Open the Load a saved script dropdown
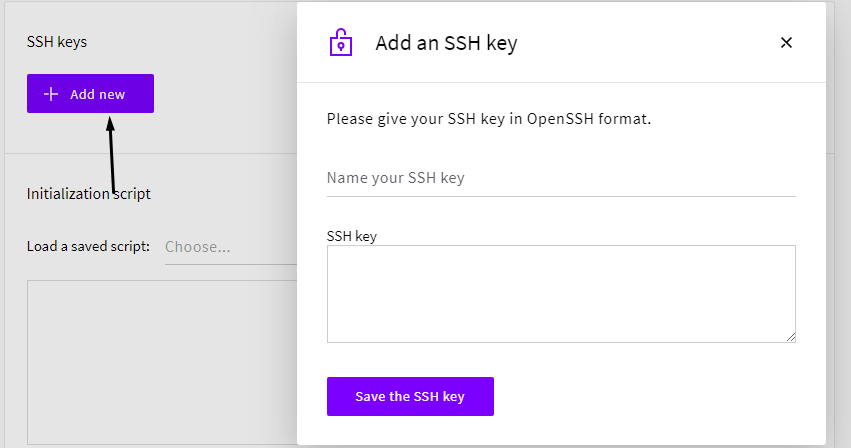The height and width of the screenshot is (448, 851). pyautogui.click(x=231, y=247)
